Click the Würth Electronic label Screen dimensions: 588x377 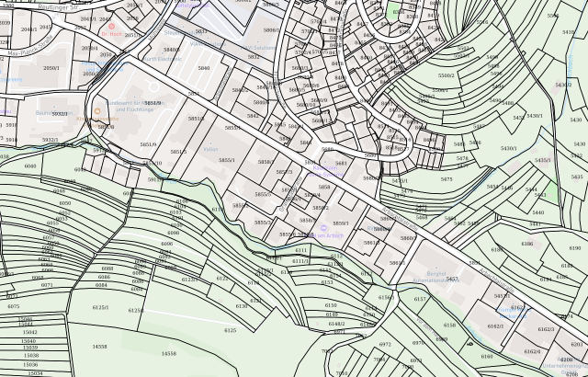point(162,59)
